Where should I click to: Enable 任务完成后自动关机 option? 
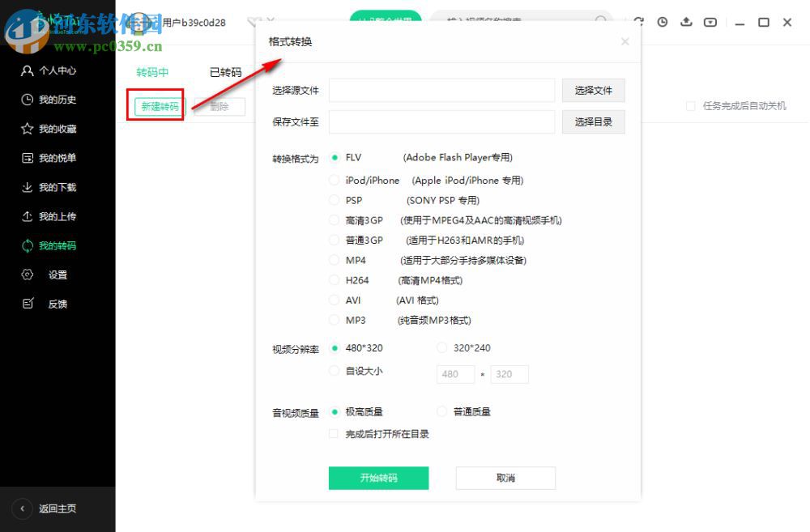pyautogui.click(x=690, y=106)
